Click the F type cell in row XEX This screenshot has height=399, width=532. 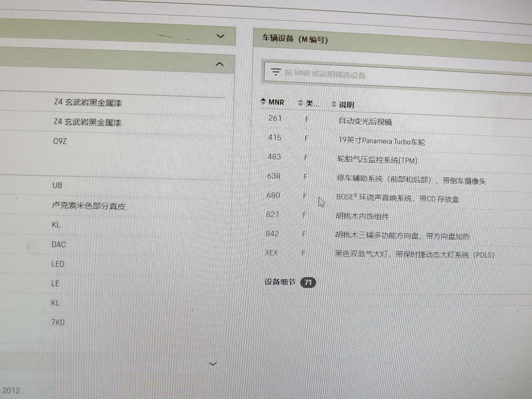pyautogui.click(x=303, y=253)
